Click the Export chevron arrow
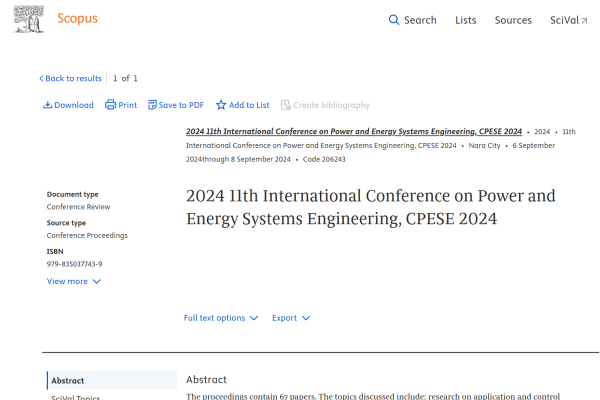 306,318
